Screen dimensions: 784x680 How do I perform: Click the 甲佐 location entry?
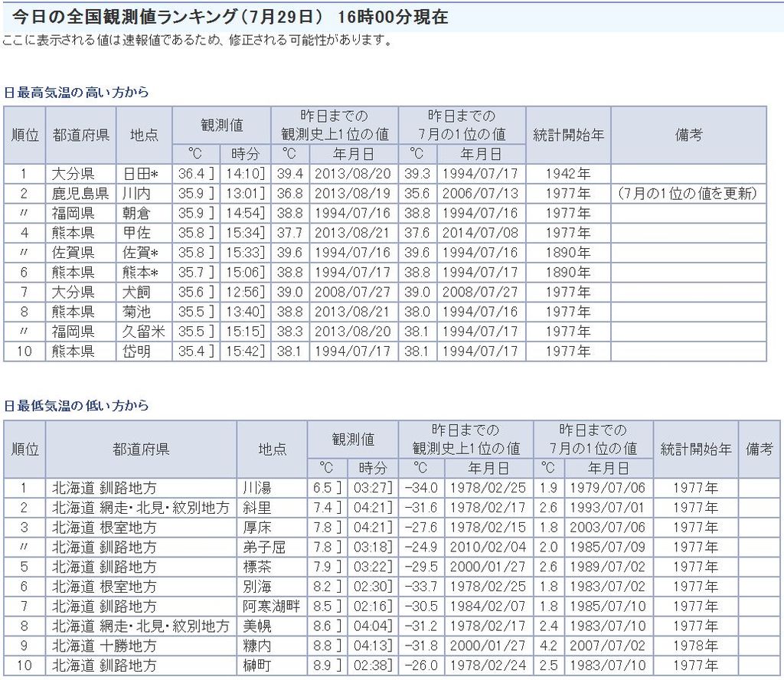click(135, 233)
